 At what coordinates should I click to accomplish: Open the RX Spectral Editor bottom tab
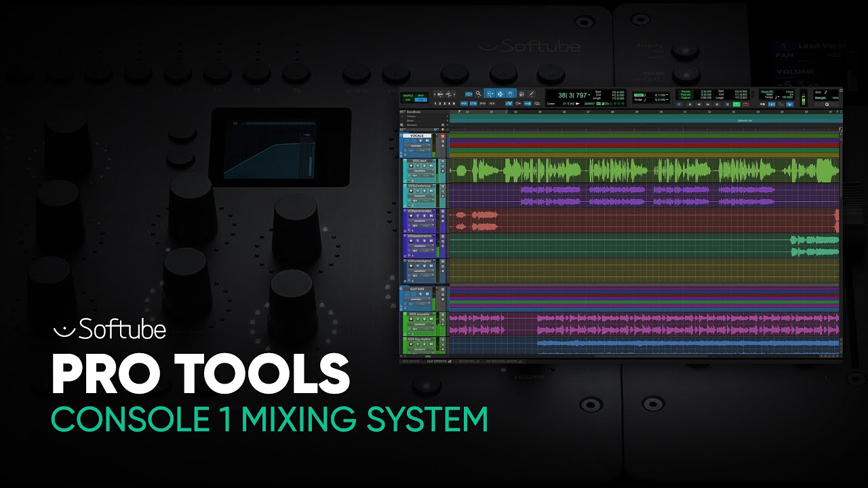click(505, 361)
